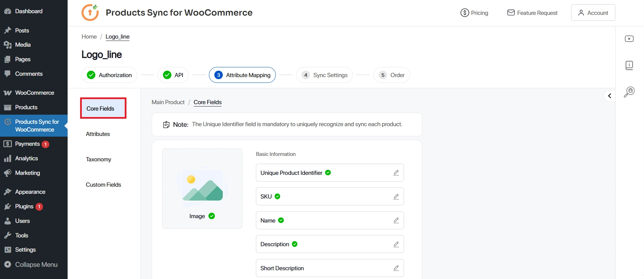Go to API step

(x=173, y=75)
